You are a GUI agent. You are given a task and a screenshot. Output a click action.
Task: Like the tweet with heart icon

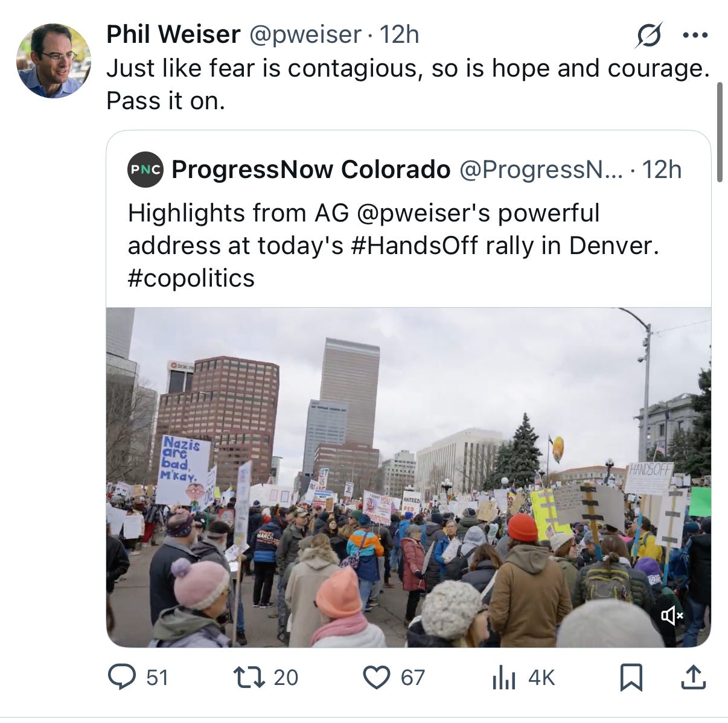point(376,677)
